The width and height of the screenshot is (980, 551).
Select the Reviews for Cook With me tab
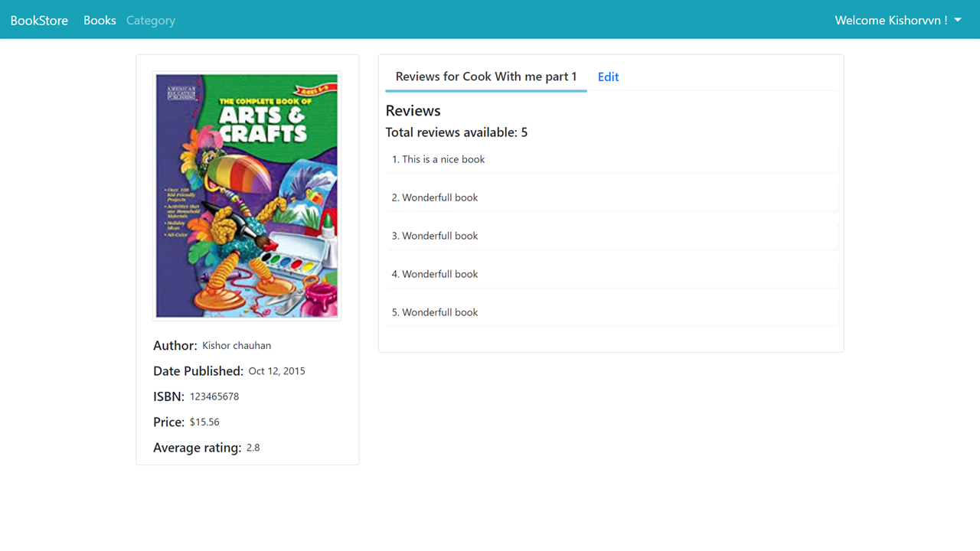click(486, 77)
